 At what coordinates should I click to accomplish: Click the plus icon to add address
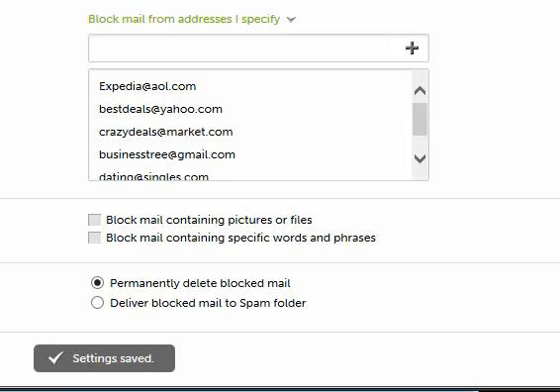click(412, 48)
